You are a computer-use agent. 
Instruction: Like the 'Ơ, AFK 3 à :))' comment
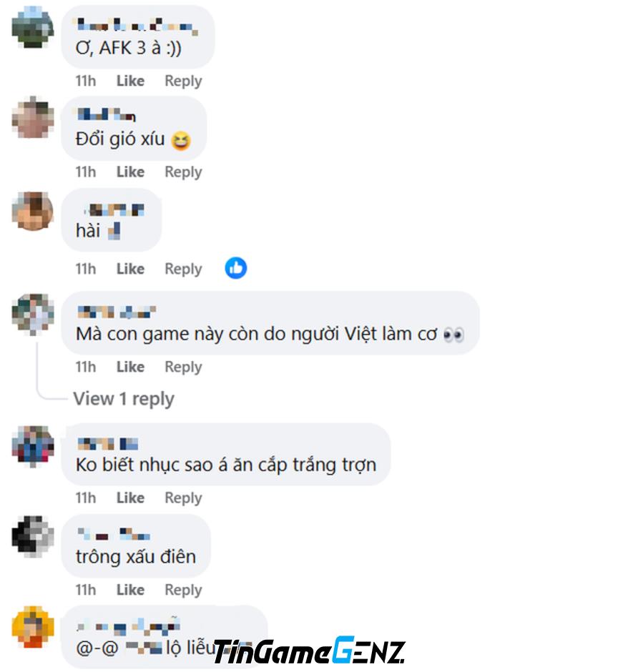(x=130, y=81)
